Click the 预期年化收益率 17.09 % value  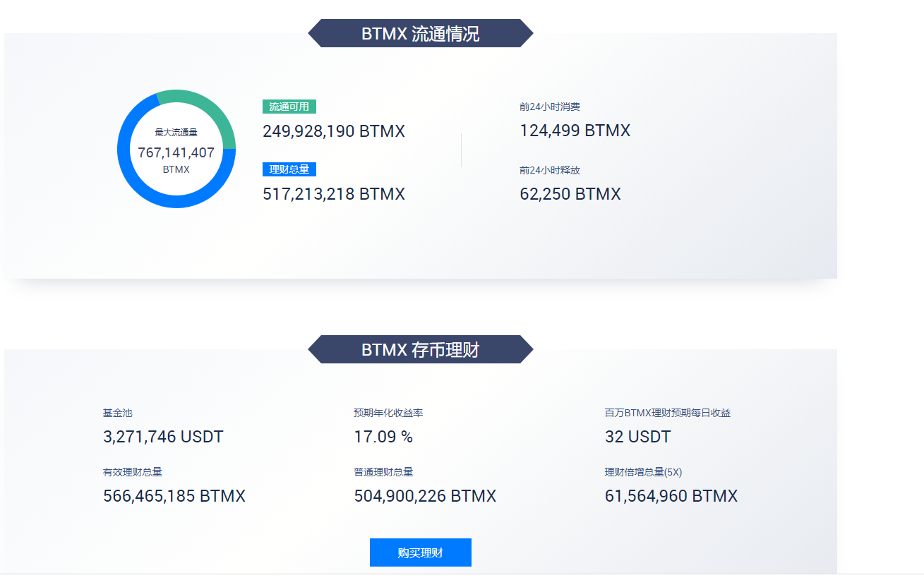(x=384, y=436)
